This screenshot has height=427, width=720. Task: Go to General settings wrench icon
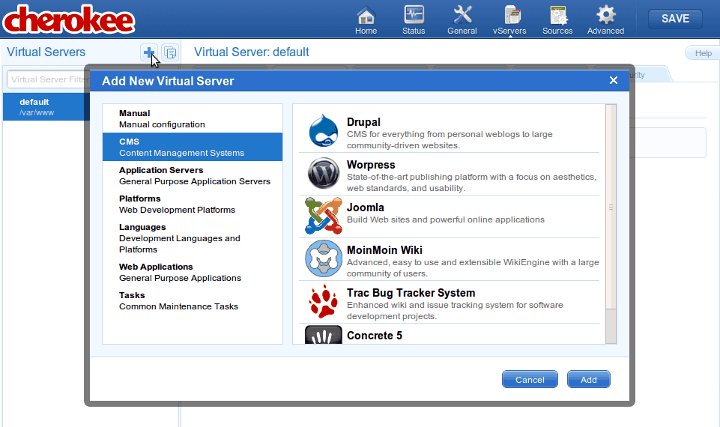[462, 18]
